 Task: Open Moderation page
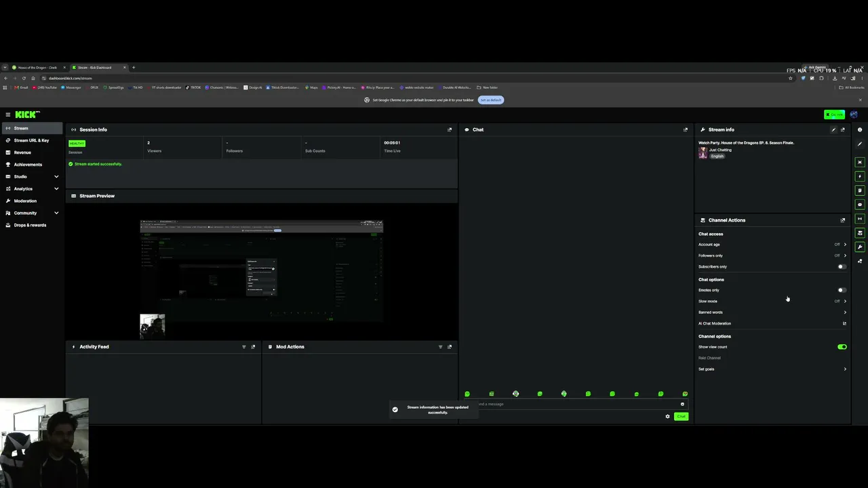point(33,201)
